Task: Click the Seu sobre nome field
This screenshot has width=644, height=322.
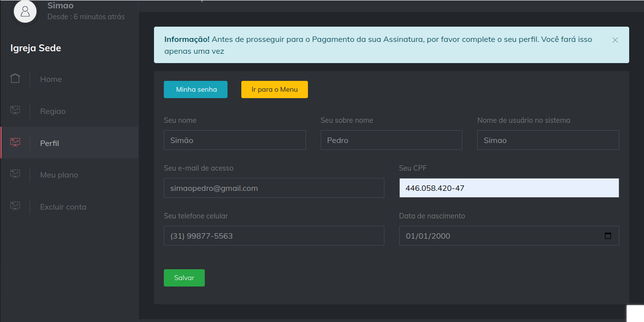Action: 391,140
